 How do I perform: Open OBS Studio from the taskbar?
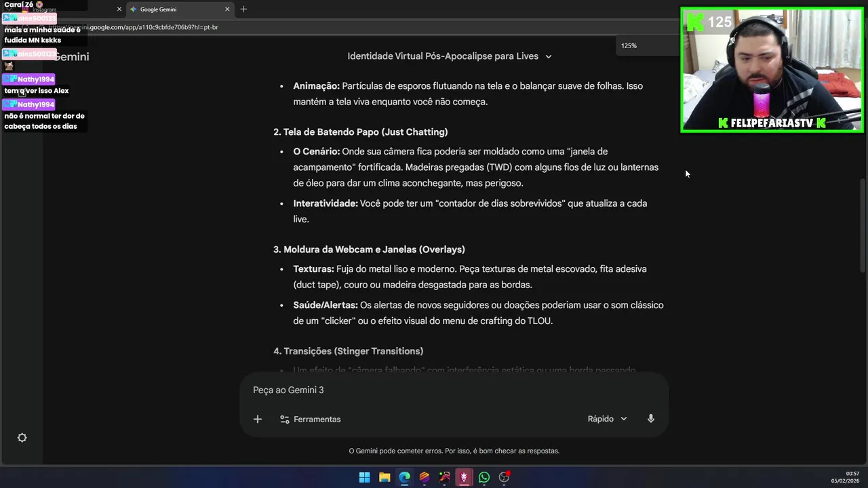click(x=504, y=477)
